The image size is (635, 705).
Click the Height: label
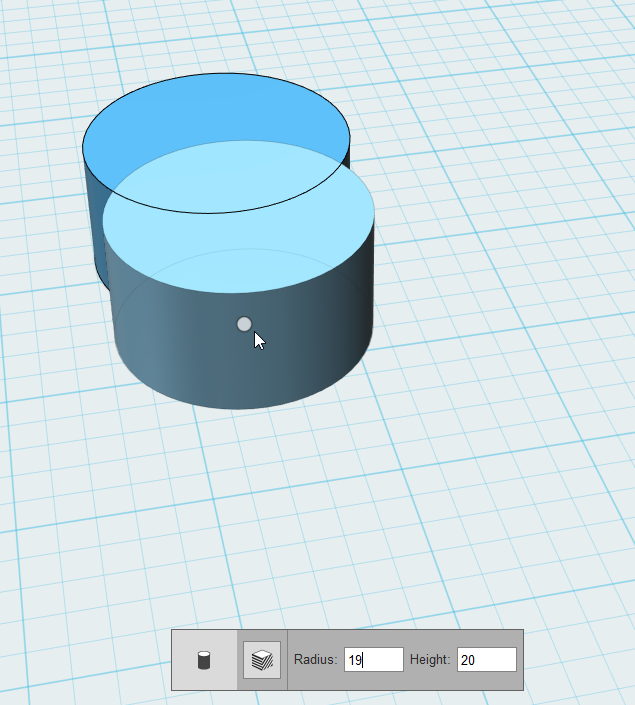click(x=430, y=660)
